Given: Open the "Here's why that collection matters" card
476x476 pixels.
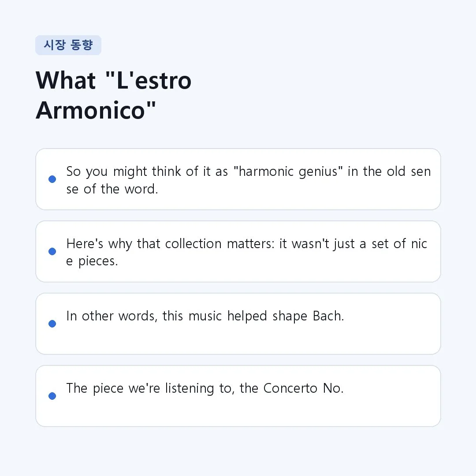Looking at the screenshot, I should click(238, 251).
